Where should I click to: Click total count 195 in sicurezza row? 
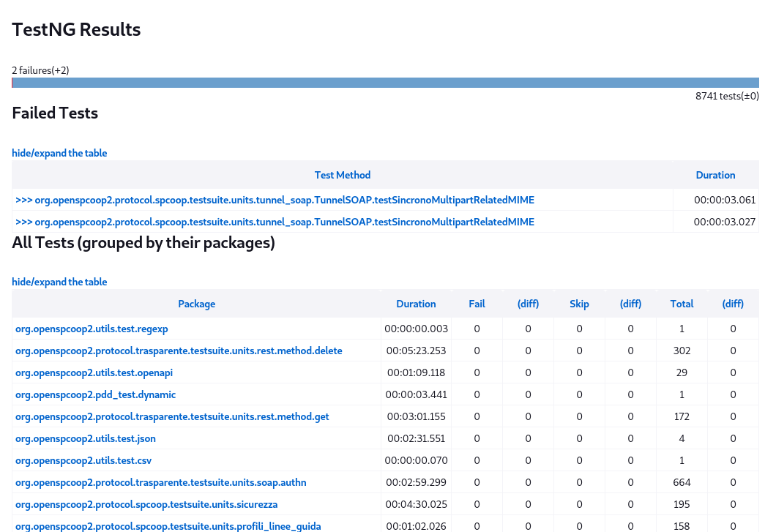coord(682,504)
